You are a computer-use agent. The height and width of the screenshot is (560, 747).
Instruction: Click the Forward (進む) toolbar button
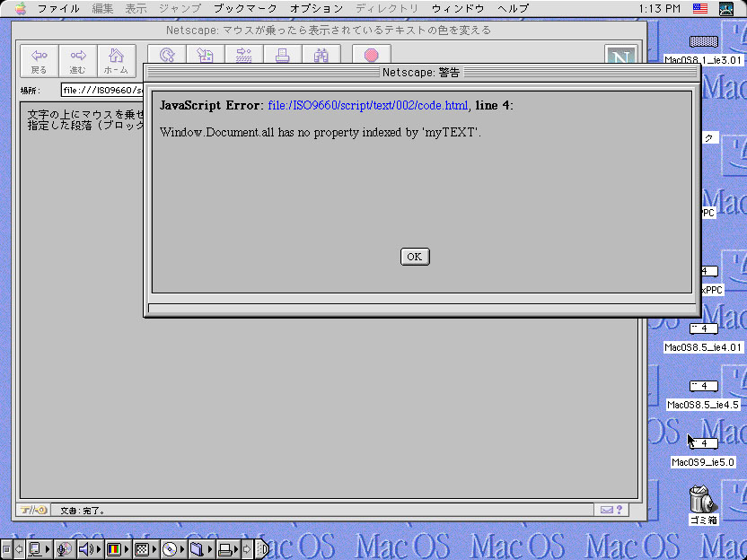[x=78, y=61]
